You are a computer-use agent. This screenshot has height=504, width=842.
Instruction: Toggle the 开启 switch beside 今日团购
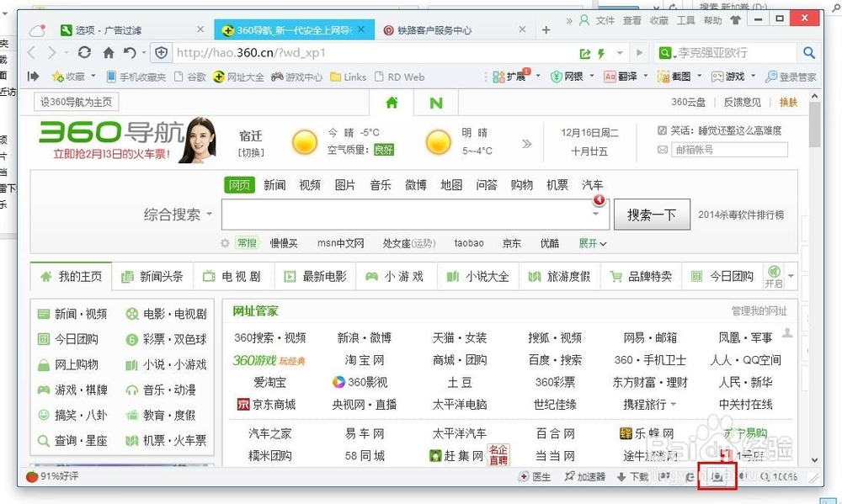774,276
